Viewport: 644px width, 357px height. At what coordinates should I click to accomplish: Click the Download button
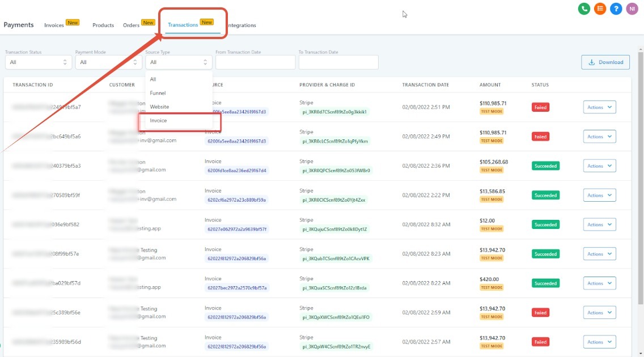click(x=605, y=62)
